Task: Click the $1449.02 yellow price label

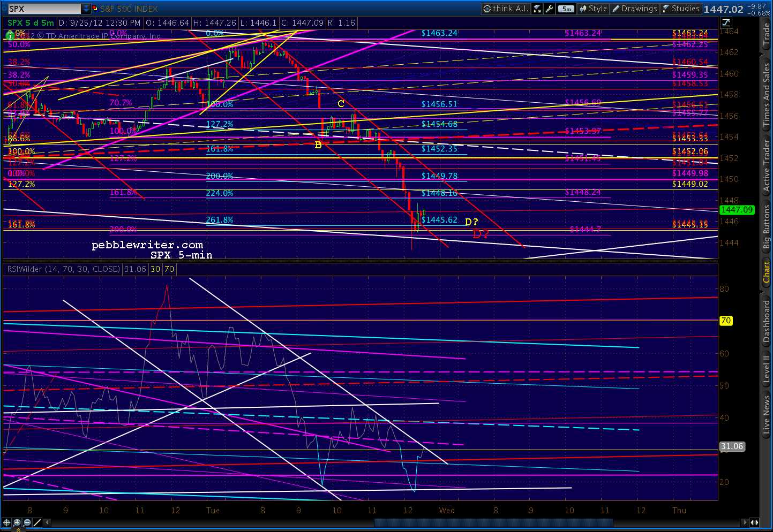Action: tap(690, 184)
